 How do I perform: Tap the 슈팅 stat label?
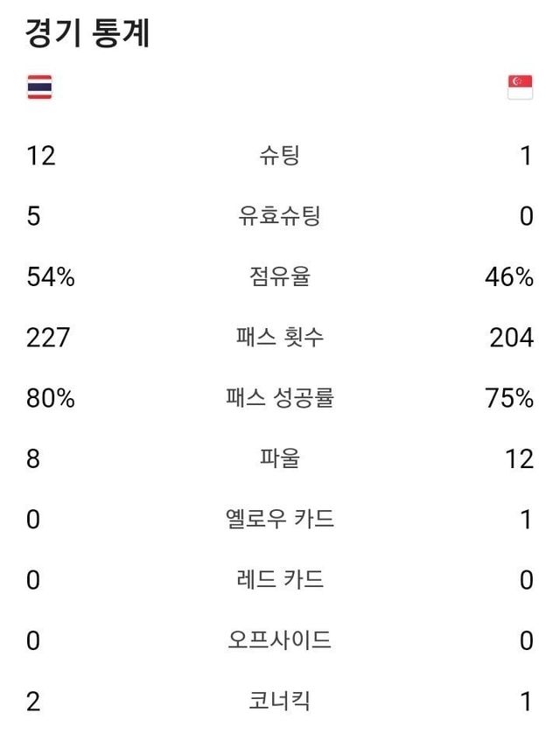click(x=279, y=156)
